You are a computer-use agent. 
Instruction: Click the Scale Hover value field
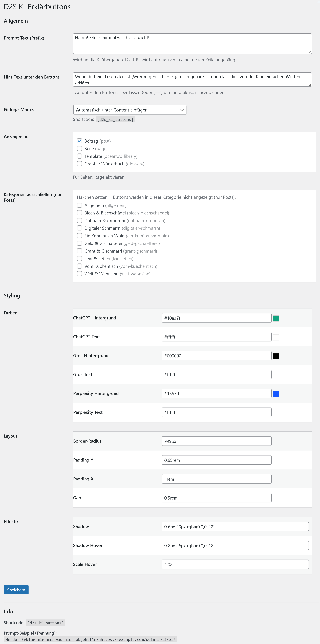(235, 564)
